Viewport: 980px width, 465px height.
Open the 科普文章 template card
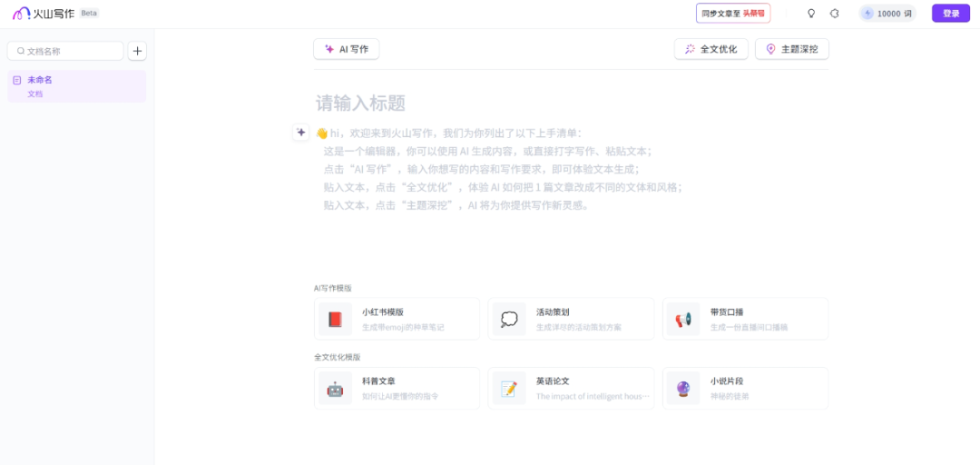click(x=397, y=388)
